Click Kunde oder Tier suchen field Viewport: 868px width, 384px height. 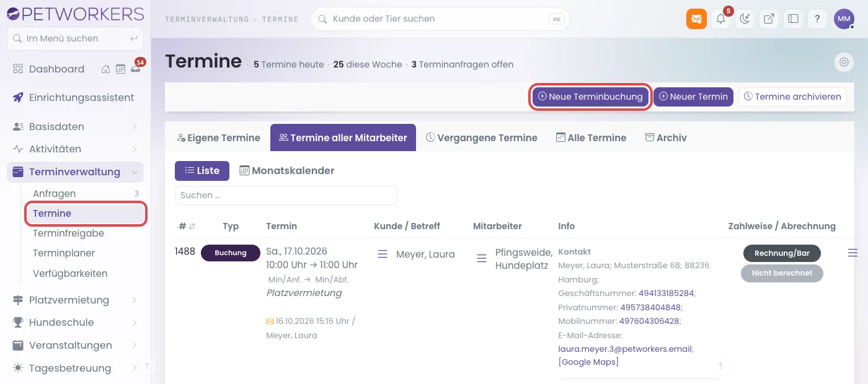coord(440,19)
